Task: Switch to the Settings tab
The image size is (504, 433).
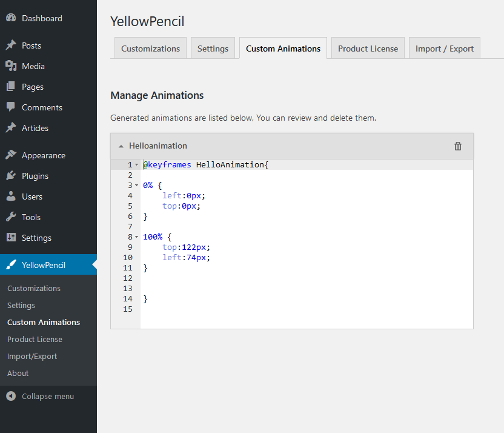Action: click(x=213, y=49)
